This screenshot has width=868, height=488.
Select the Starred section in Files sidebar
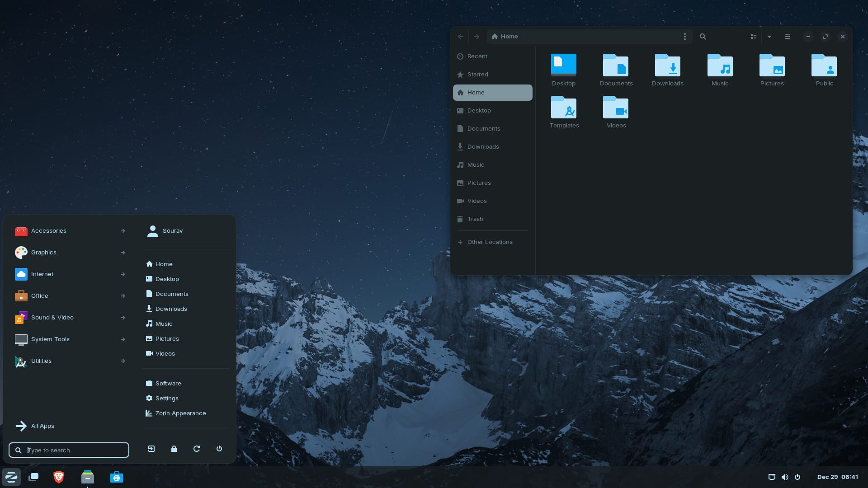coord(478,75)
